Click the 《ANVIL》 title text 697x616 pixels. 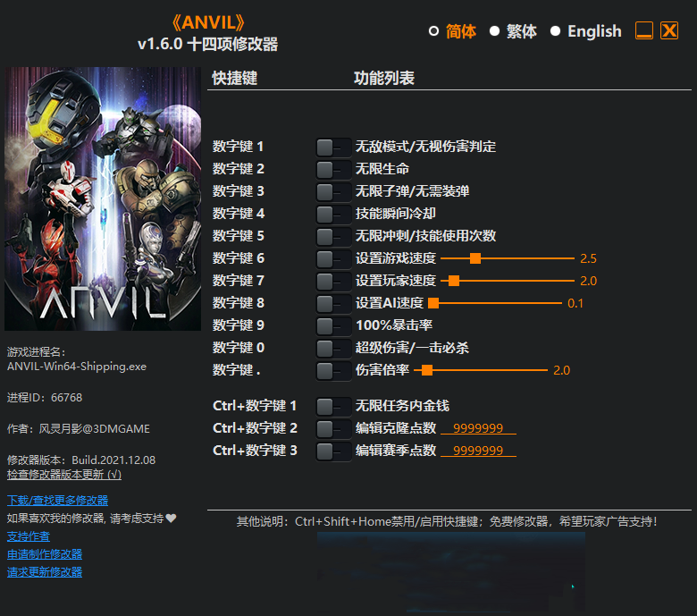click(208, 22)
